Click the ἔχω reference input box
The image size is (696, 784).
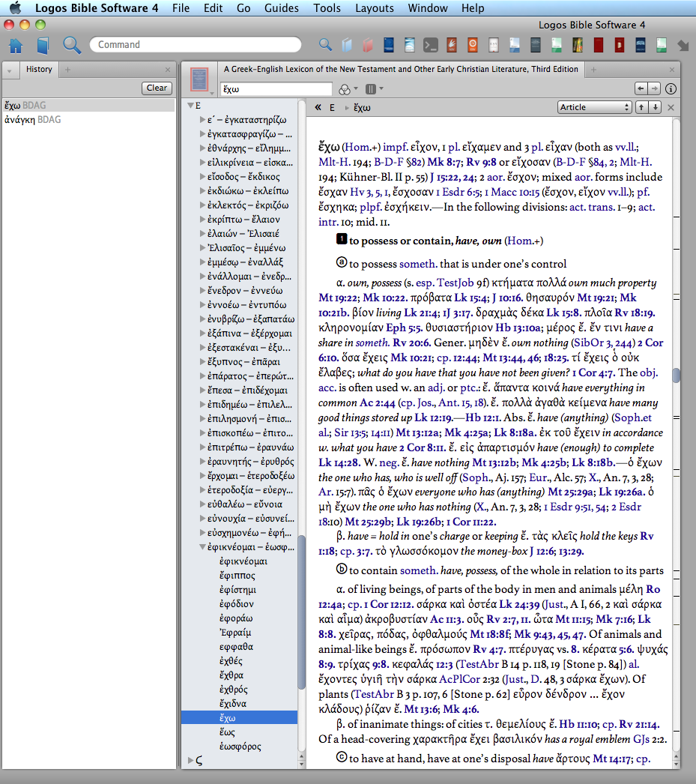click(x=276, y=89)
